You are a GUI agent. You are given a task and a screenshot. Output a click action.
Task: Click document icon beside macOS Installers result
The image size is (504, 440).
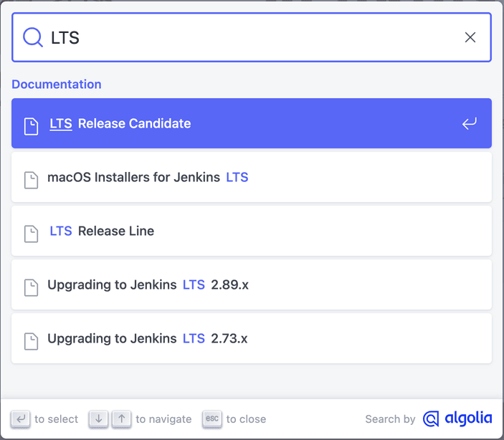coord(31,178)
